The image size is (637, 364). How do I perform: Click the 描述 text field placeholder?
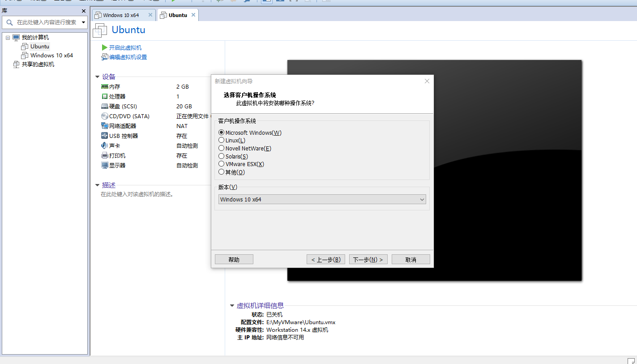click(137, 194)
